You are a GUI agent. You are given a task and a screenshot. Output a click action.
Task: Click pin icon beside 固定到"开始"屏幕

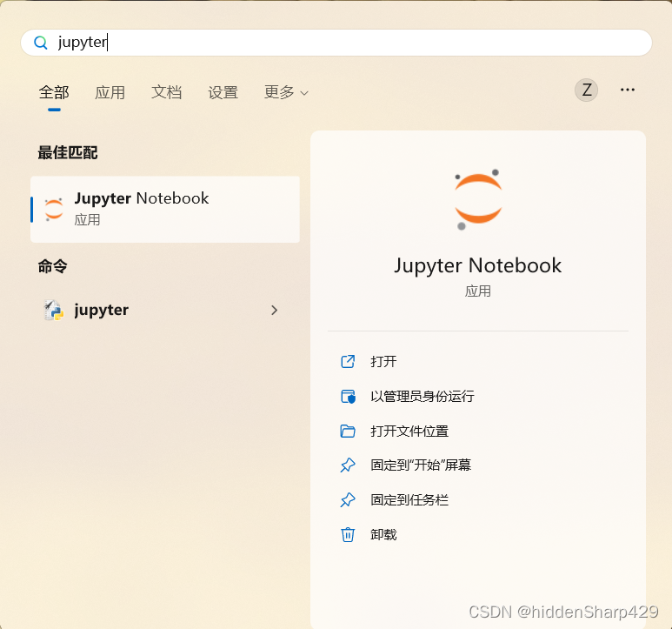[348, 465]
